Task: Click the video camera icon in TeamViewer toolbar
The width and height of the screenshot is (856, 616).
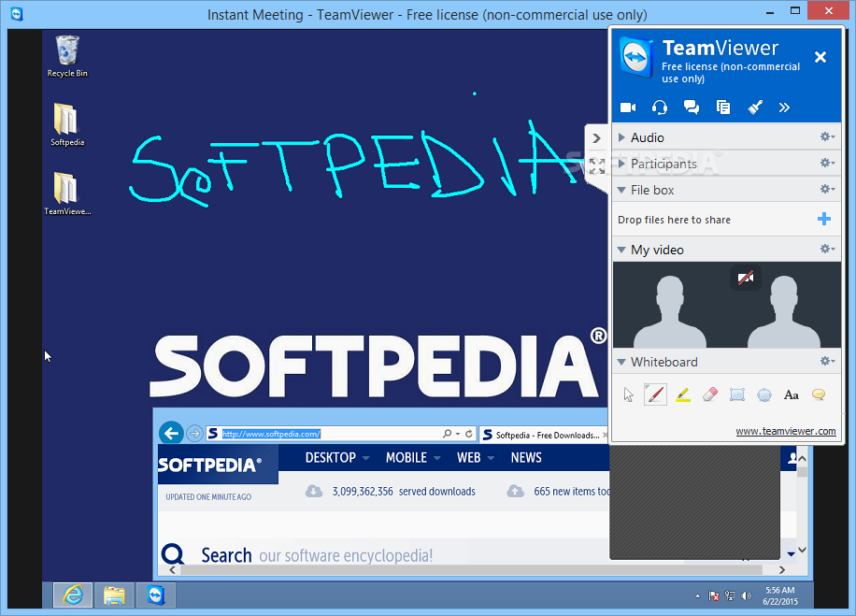Action: click(x=628, y=107)
